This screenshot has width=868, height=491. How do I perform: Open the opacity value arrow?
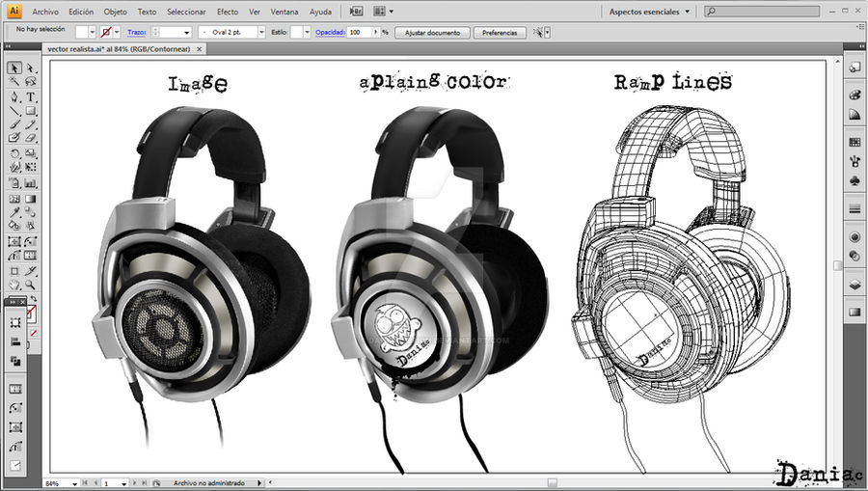[376, 32]
